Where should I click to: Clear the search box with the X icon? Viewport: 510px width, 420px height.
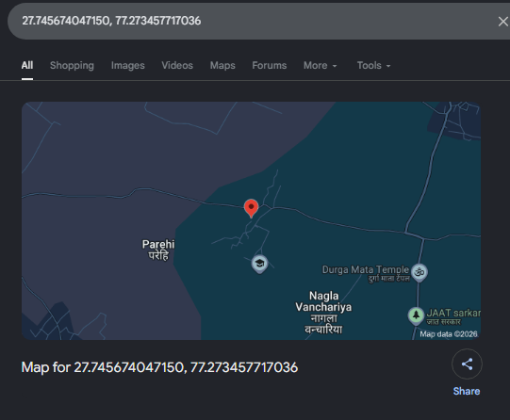click(x=502, y=22)
